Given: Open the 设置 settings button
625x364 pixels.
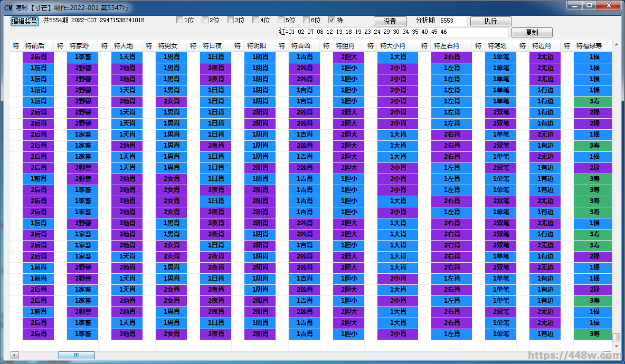Looking at the screenshot, I should (390, 22).
